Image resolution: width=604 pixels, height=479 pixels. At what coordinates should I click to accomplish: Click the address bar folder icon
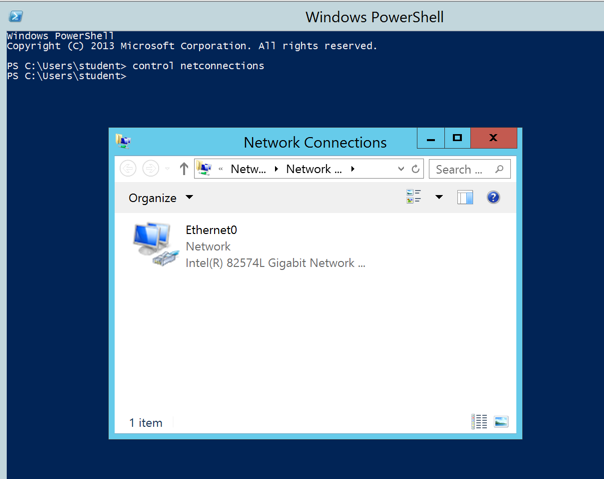[x=205, y=168]
